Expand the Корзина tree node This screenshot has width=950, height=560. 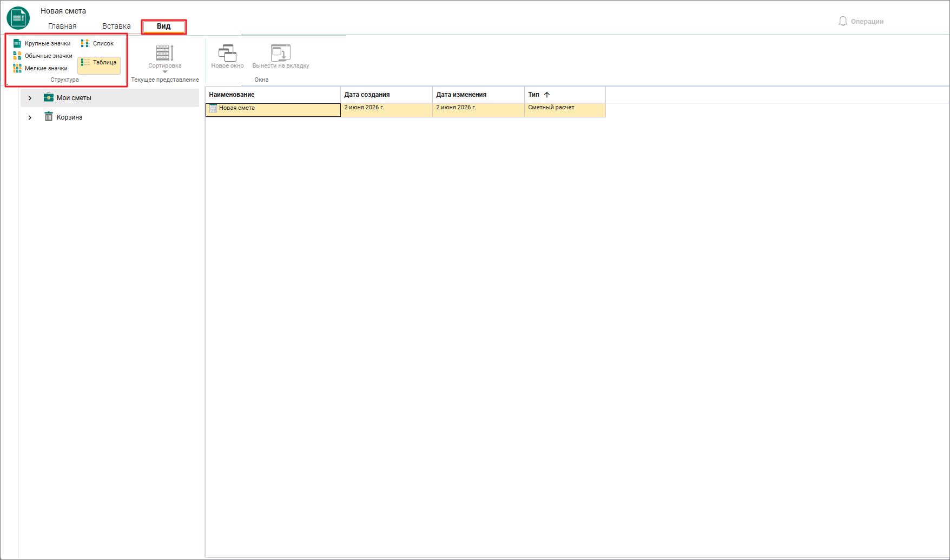click(30, 117)
